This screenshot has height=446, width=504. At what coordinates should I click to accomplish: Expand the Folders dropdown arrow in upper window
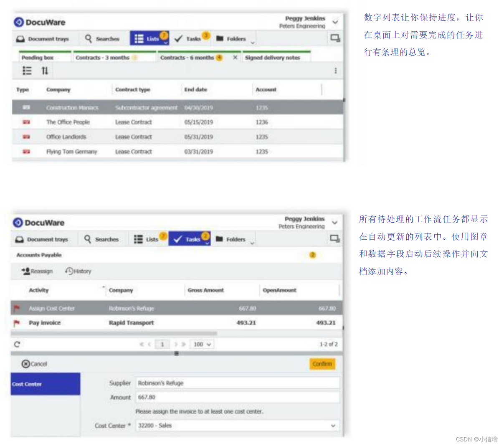click(252, 43)
